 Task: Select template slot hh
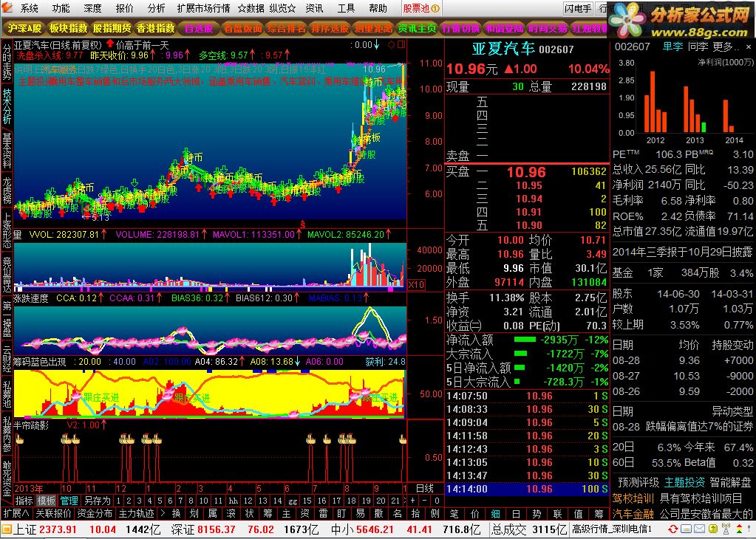[234, 501]
